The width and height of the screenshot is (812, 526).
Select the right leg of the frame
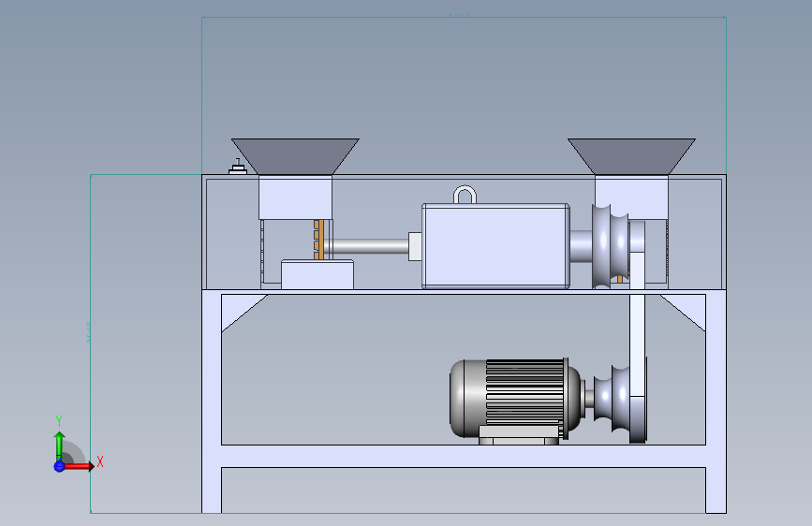tap(716, 402)
